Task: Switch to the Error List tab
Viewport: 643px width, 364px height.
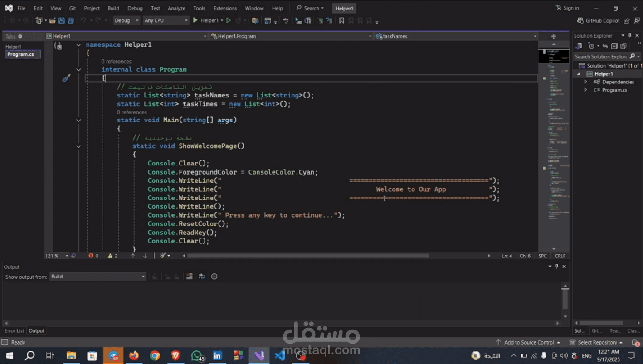Action: 14,331
